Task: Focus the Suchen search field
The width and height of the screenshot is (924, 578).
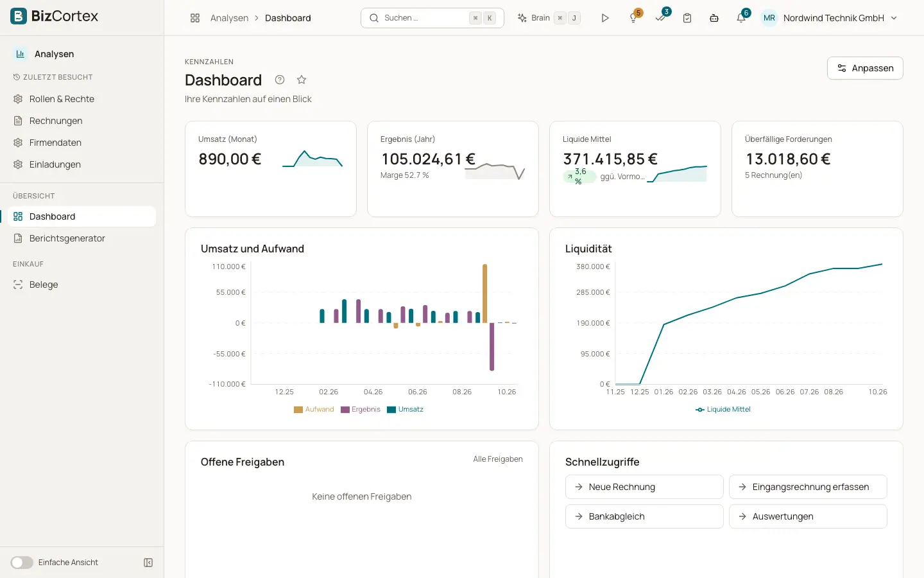Action: (432, 18)
